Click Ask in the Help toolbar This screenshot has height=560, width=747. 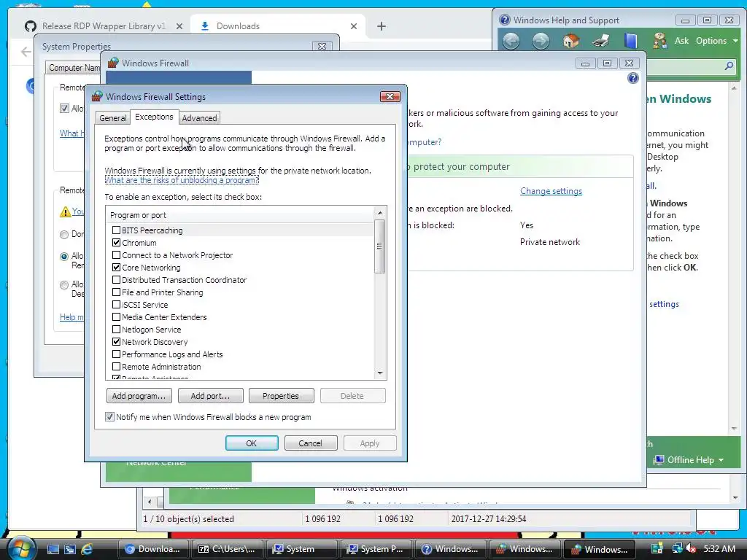[x=681, y=41]
